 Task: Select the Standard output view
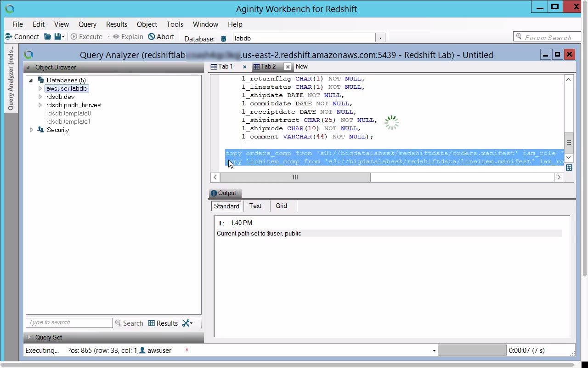(x=226, y=206)
